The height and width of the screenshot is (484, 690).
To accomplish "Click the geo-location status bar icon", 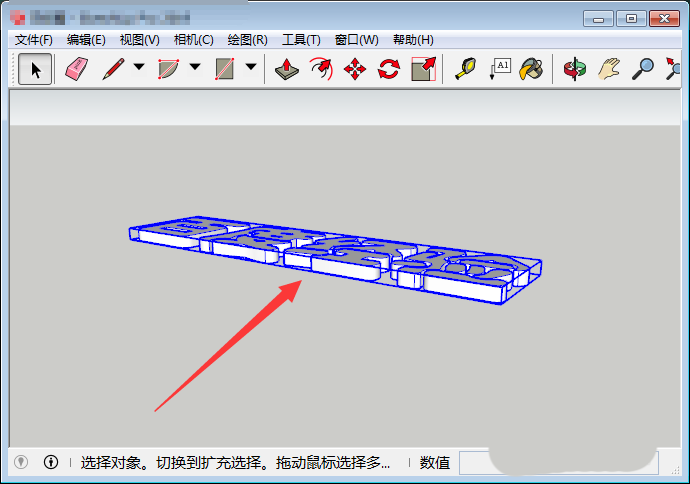I will click(21, 462).
